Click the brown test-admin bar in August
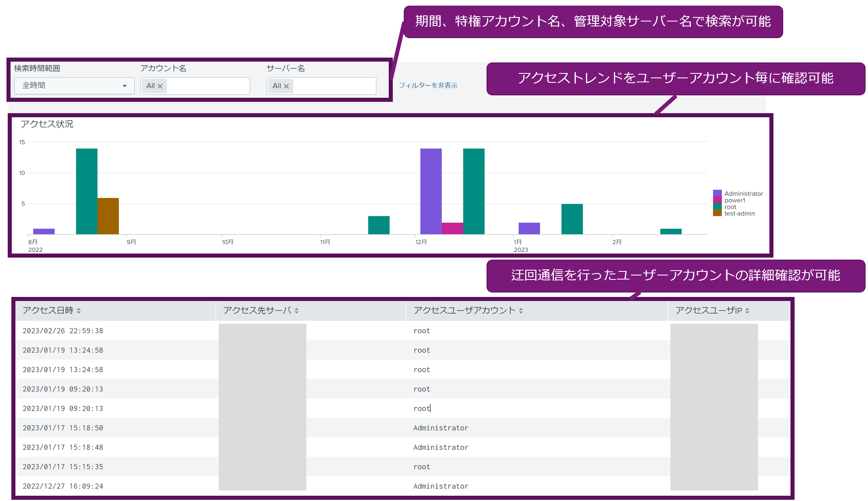 click(108, 216)
